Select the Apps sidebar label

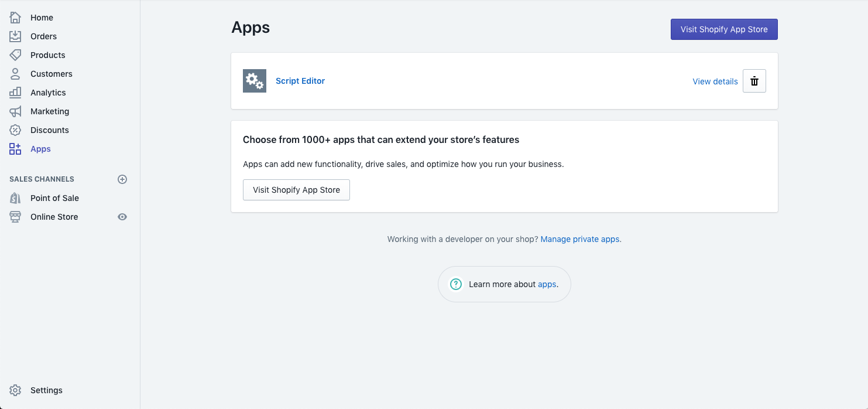40,149
